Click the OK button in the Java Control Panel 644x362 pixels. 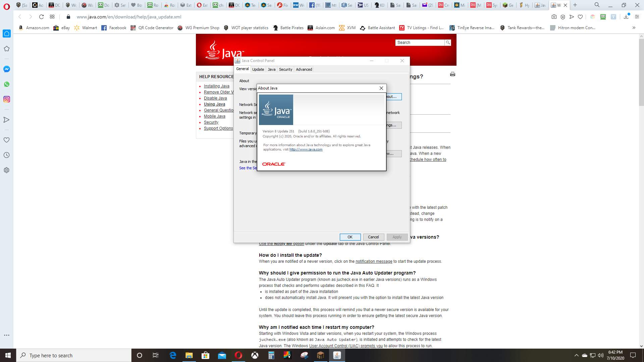pos(350,237)
